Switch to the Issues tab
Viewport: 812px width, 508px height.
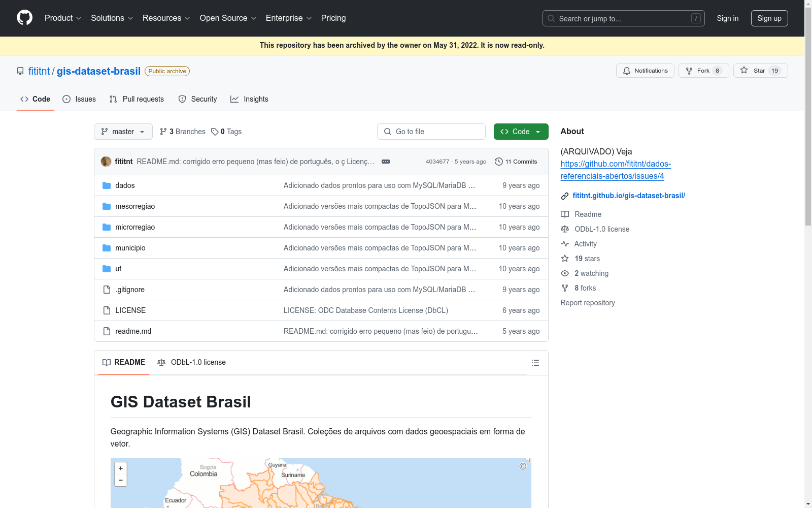point(79,99)
